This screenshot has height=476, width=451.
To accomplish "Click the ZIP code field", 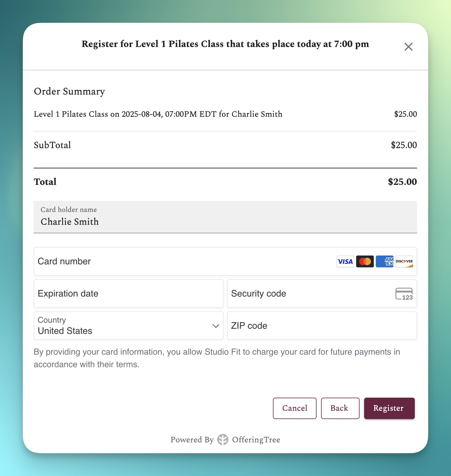I will [x=322, y=326].
